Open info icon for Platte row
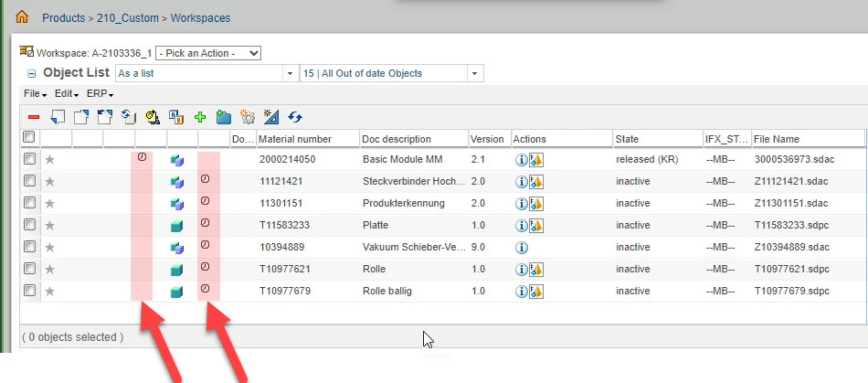The height and width of the screenshot is (383, 868). 521,225
